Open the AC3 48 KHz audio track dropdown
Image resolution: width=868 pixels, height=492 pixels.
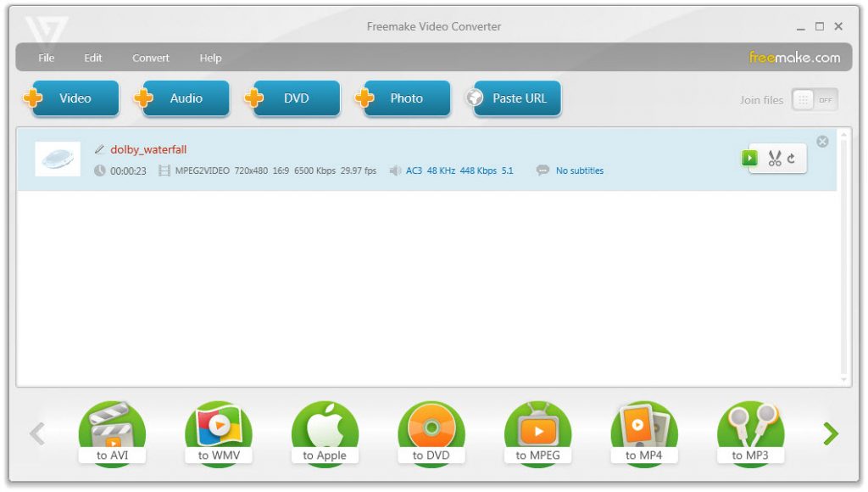pyautogui.click(x=459, y=171)
